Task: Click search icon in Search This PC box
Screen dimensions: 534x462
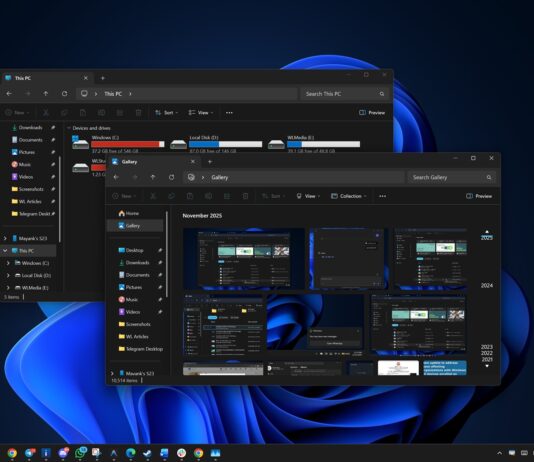Action: pyautogui.click(x=382, y=94)
